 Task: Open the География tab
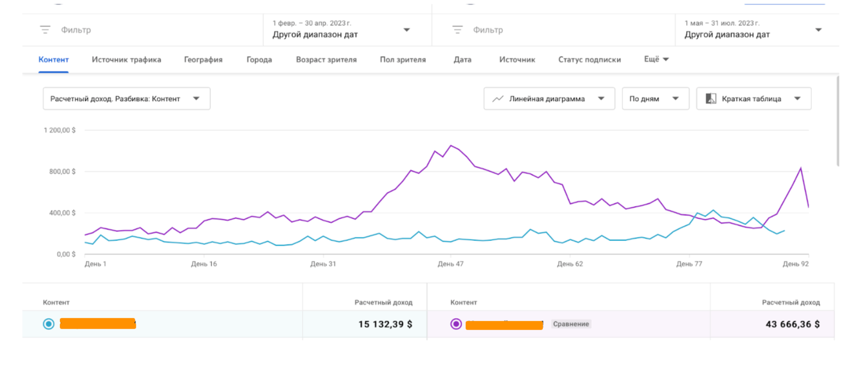pos(204,59)
